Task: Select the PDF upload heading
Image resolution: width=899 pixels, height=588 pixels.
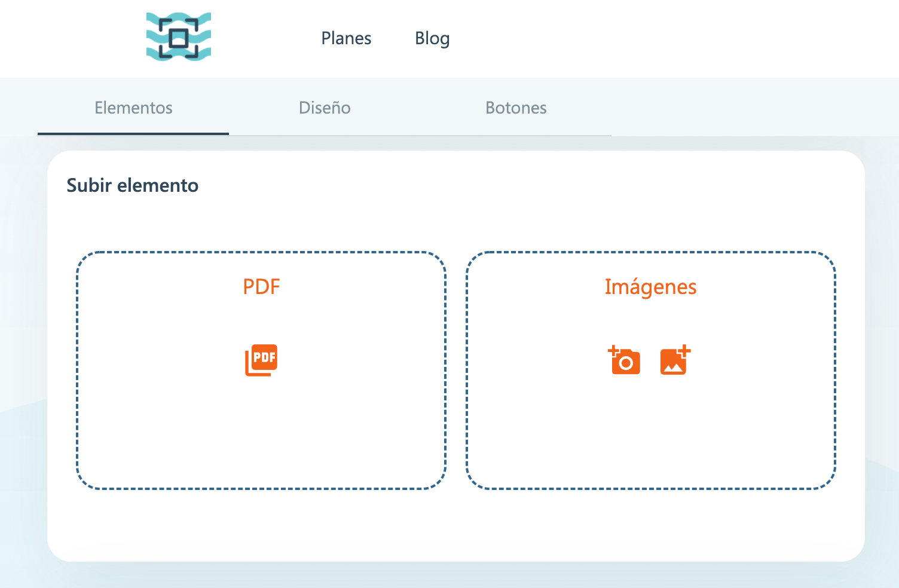Action: (x=261, y=287)
